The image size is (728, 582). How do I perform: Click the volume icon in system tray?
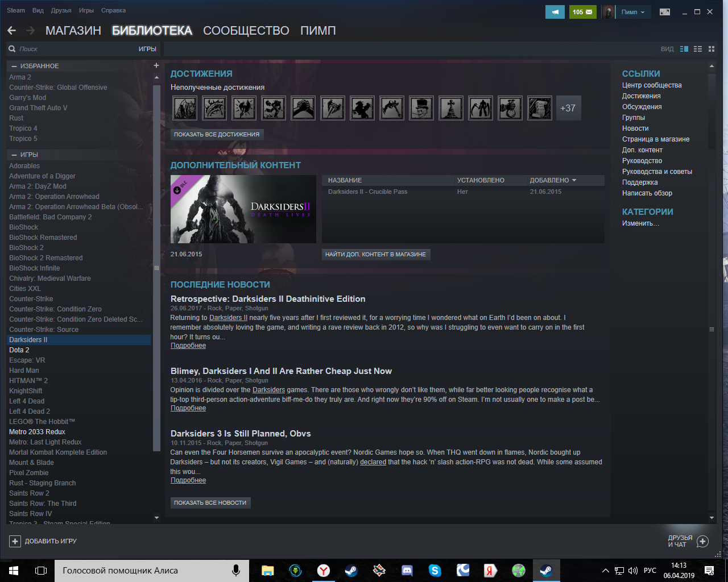633,570
